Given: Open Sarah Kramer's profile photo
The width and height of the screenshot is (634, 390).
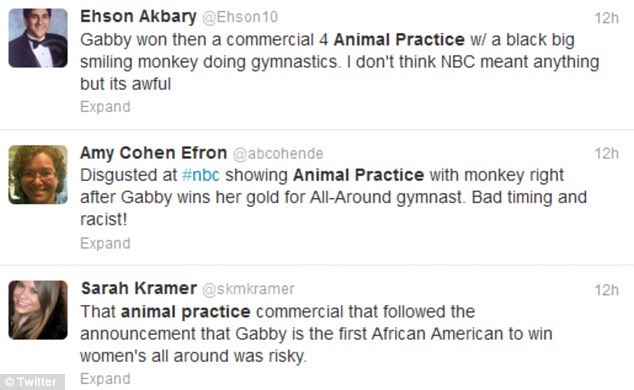Looking at the screenshot, I should click(38, 310).
